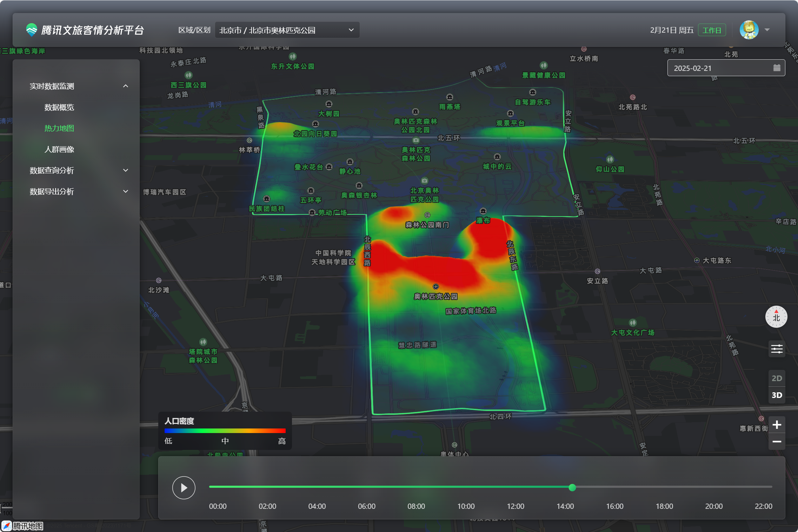Open the 区域/区划 region dropdown
The width and height of the screenshot is (798, 532).
287,30
